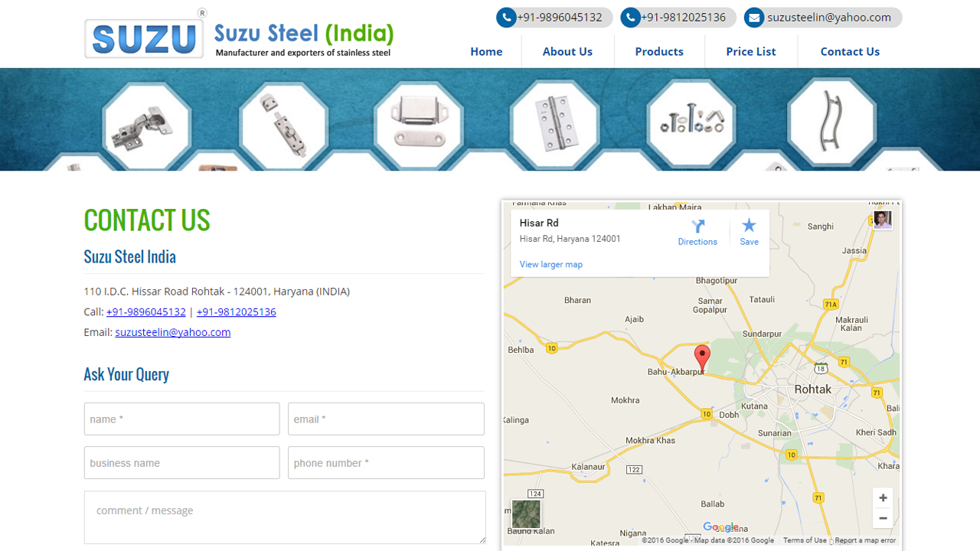980x551 pixels.
Task: Click the Sanghi label on map
Action: [x=821, y=227]
